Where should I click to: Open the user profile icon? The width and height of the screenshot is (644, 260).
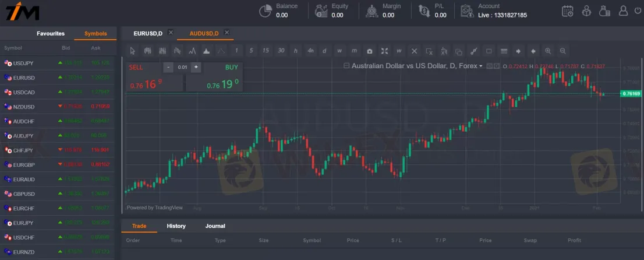pos(624,10)
